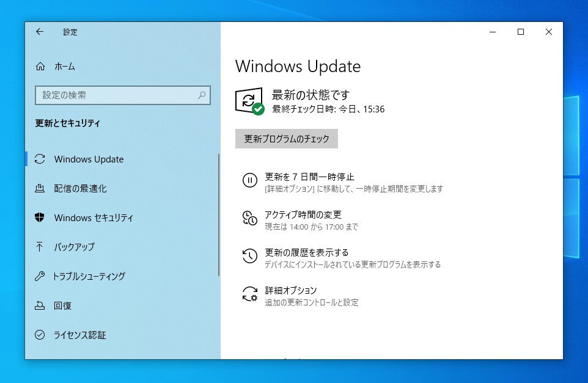Click 更新を 7 日間一時停止 link
This screenshot has width=588, height=383.
(x=309, y=177)
